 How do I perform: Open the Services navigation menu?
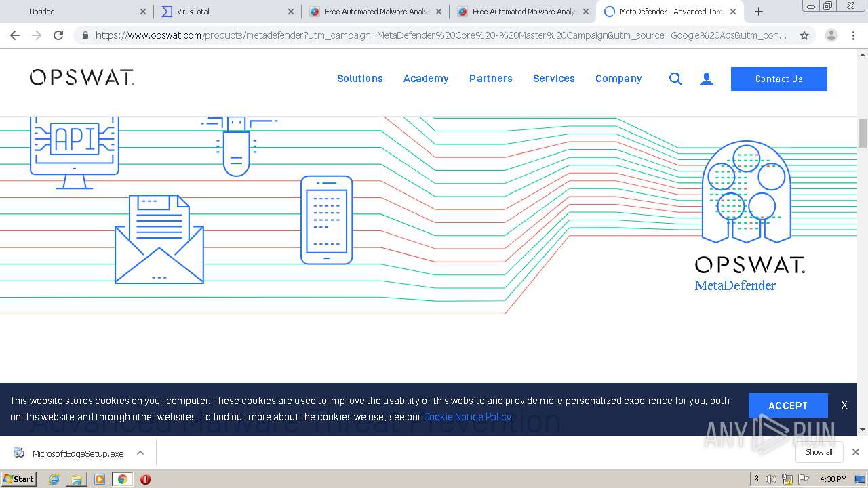(x=554, y=79)
